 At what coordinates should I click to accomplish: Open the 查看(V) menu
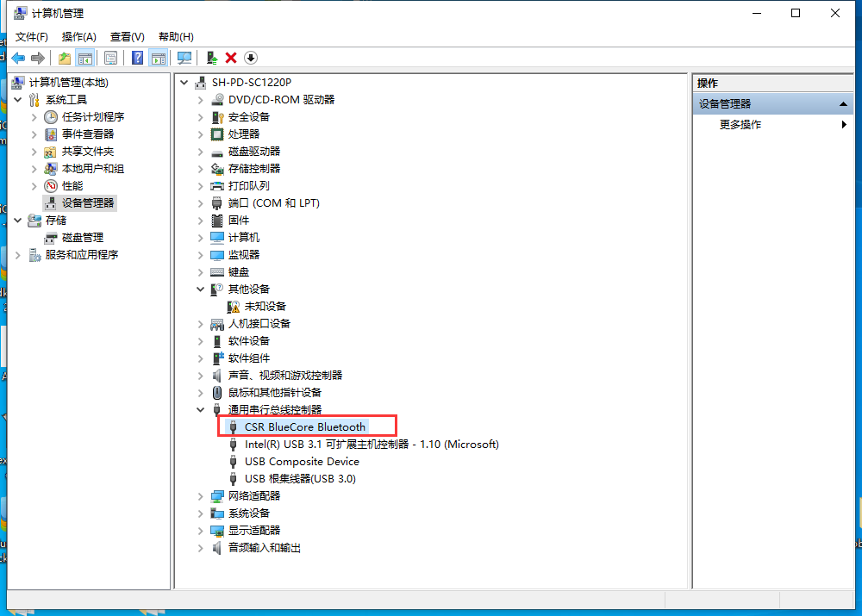(128, 37)
